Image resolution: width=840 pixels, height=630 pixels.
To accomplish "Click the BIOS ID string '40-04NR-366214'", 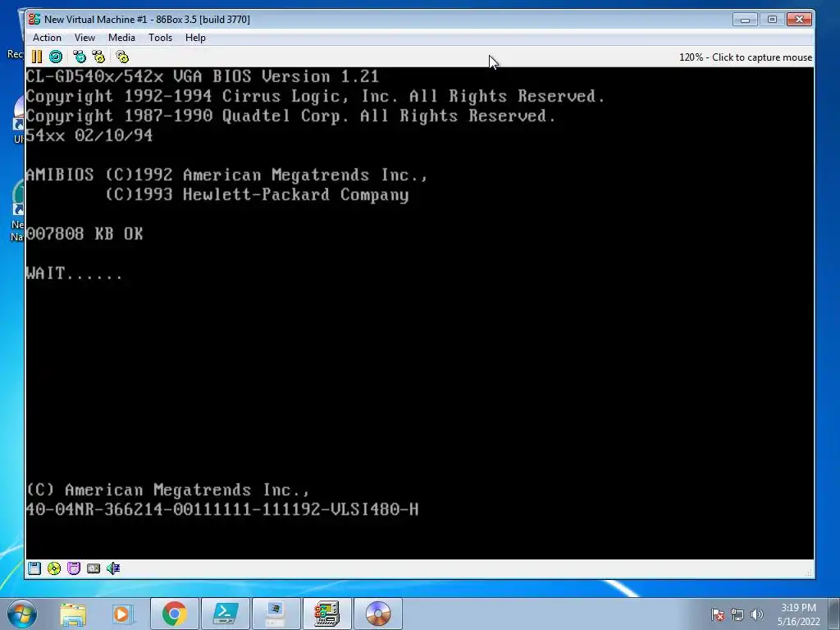I will 222,509.
